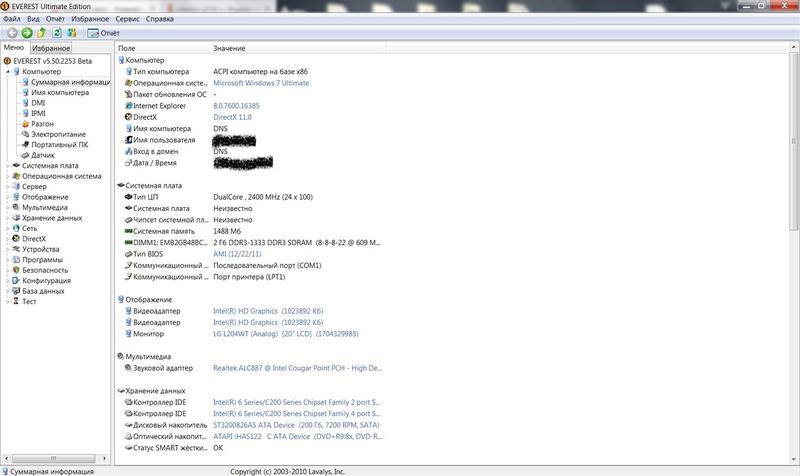Select the Тест node in sidebar
This screenshot has height=476, width=800.
click(29, 301)
